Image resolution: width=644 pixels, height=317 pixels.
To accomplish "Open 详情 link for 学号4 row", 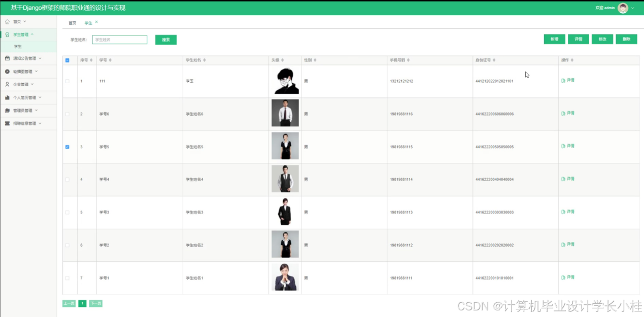I will [568, 179].
